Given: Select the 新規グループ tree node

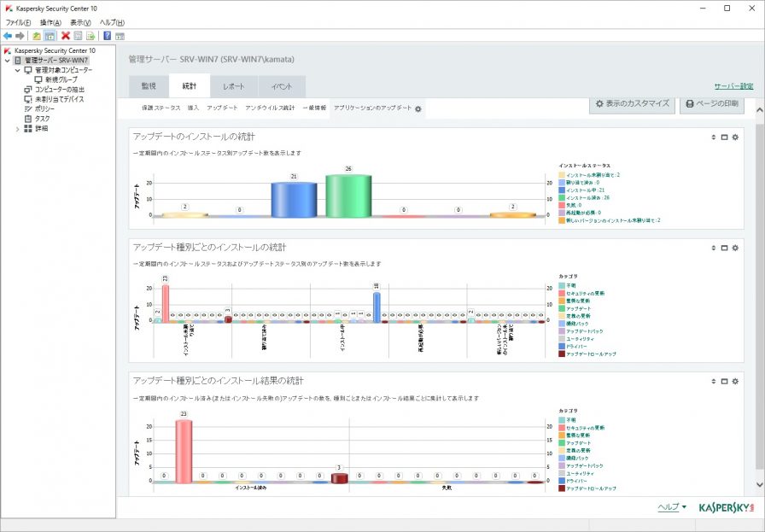Looking at the screenshot, I should pos(61,79).
